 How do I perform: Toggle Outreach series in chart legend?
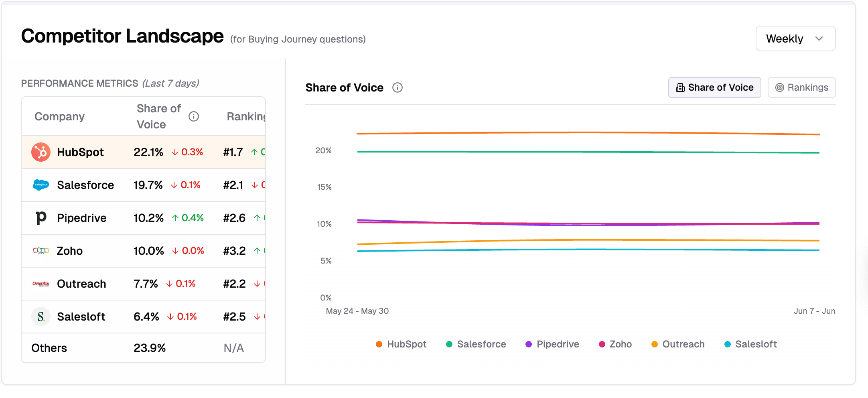pos(677,344)
